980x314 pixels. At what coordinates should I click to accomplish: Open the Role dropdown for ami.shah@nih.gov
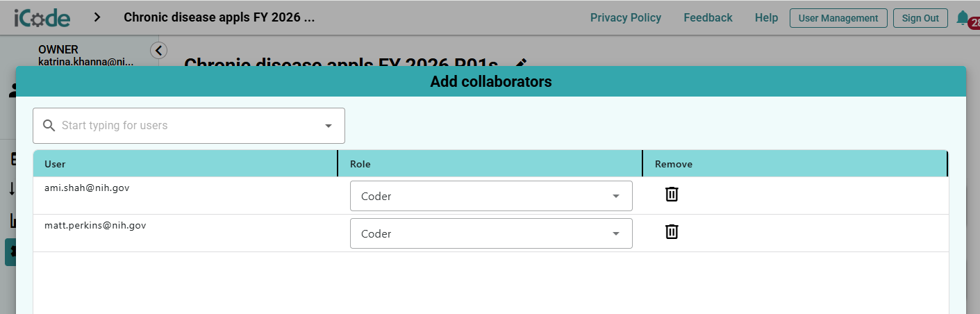point(491,196)
